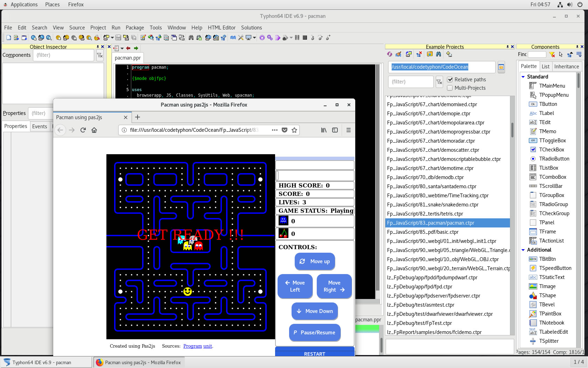The height and width of the screenshot is (368, 588).
Task: Click the purple Run play icon
Action: [278, 38]
